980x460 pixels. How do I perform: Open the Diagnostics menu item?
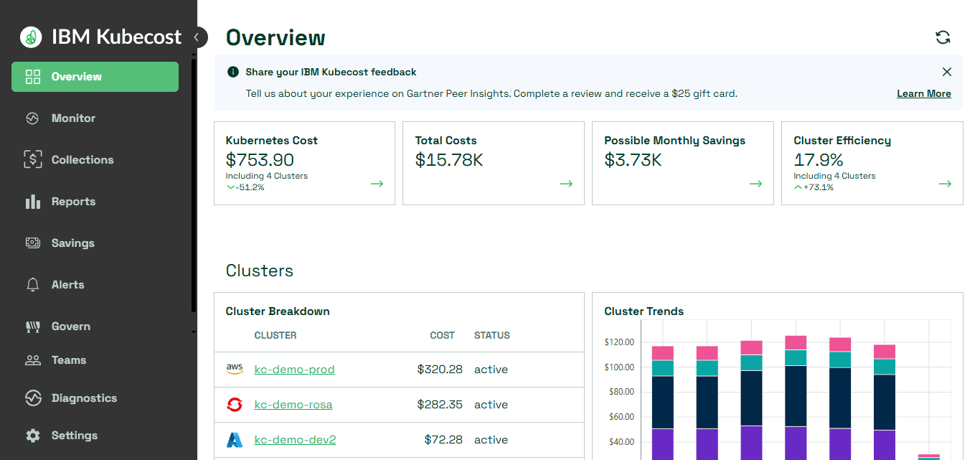click(x=95, y=398)
